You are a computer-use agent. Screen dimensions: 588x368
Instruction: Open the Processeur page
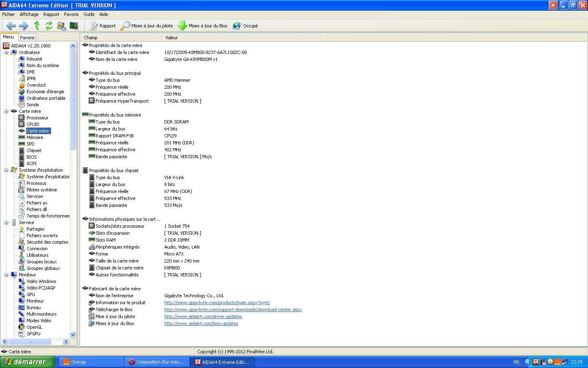click(37, 118)
